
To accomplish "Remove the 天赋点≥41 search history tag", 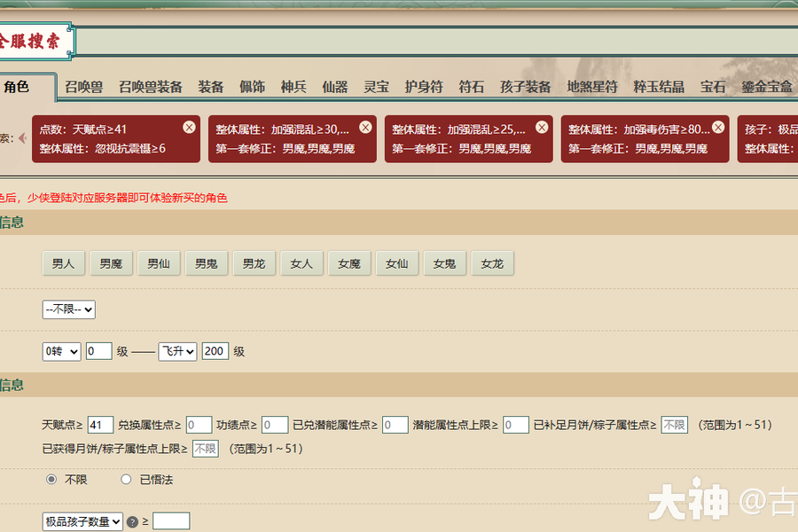I will (x=190, y=128).
